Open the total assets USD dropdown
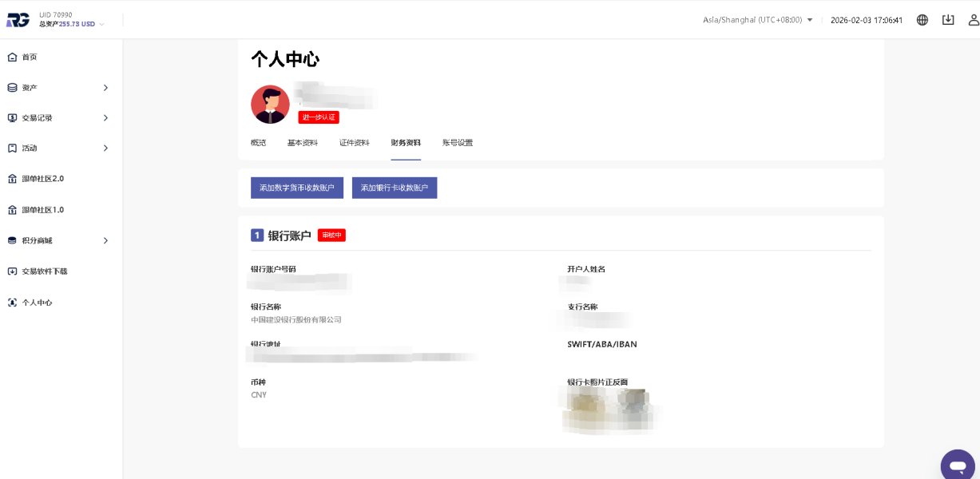This screenshot has width=980, height=479. tap(72, 24)
